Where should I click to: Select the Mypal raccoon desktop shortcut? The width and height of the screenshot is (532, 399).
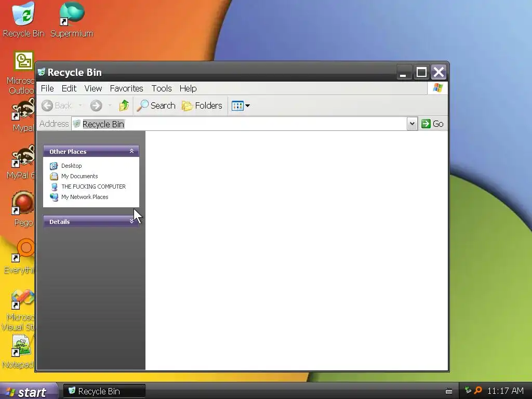[x=23, y=115]
